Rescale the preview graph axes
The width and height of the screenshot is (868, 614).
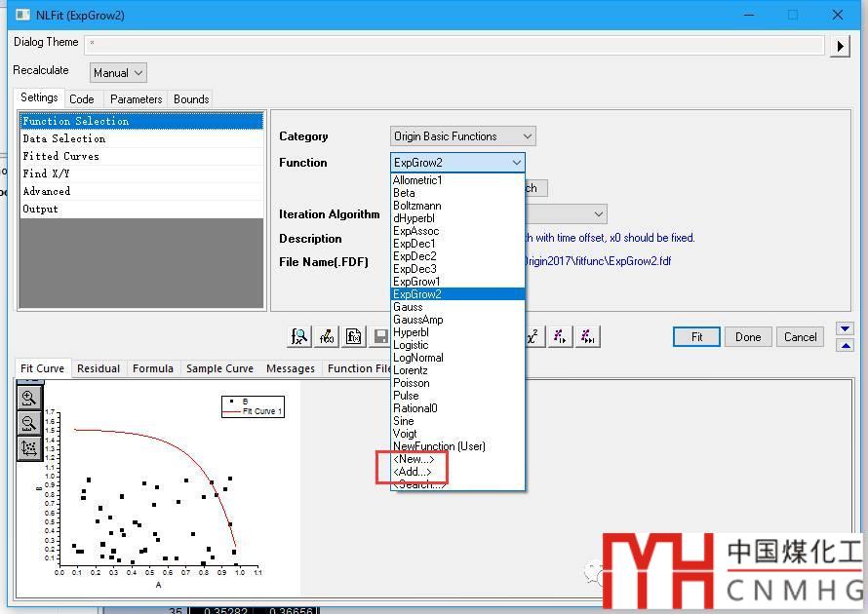coord(29,448)
